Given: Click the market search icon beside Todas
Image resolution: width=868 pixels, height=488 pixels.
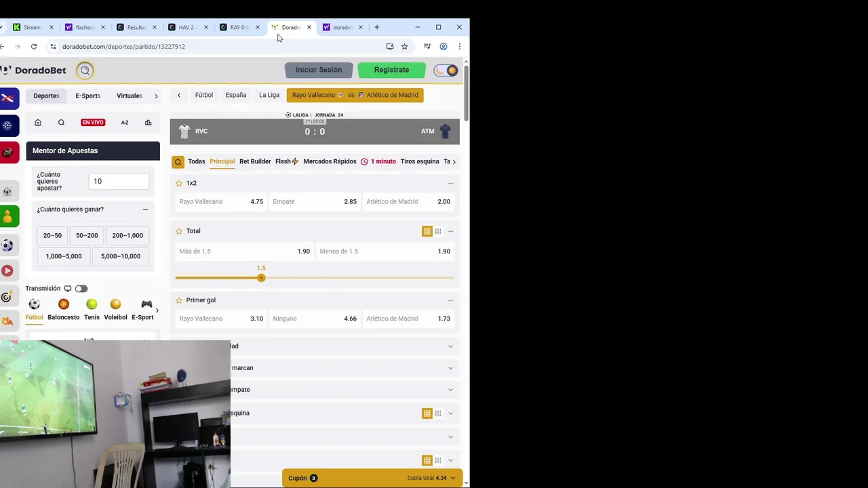Looking at the screenshot, I should (x=178, y=162).
